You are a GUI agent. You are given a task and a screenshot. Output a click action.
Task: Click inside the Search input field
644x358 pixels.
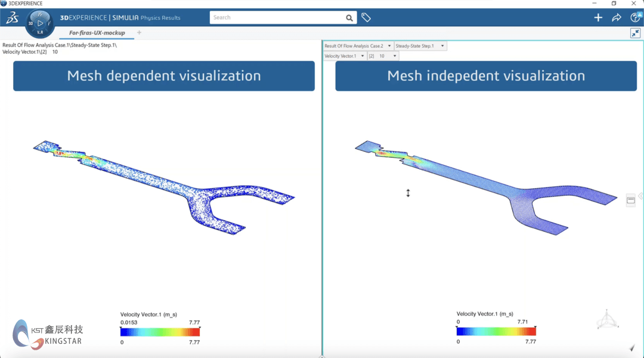click(274, 17)
